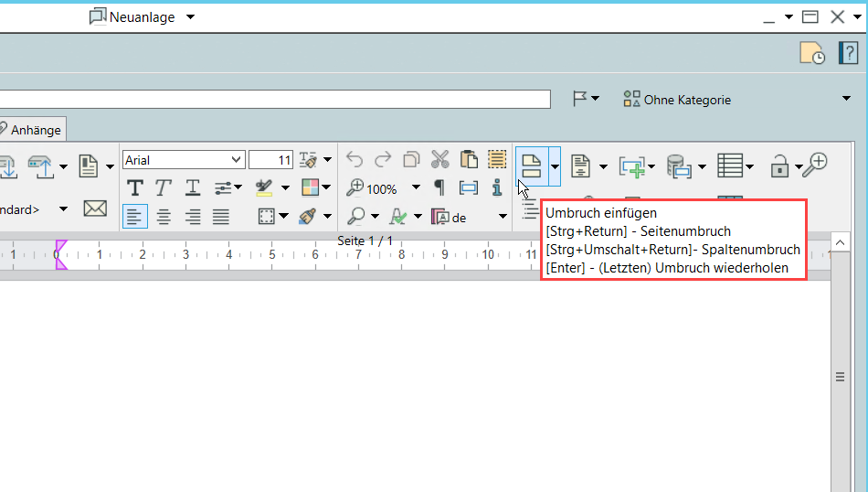Viewport: 868px width, 492px height.
Task: Click the document lock icon
Action: [779, 166]
